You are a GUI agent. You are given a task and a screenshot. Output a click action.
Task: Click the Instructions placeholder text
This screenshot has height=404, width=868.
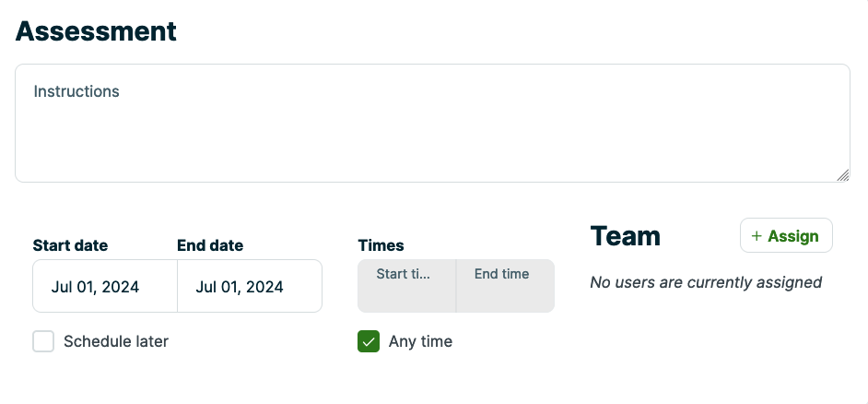click(x=76, y=91)
